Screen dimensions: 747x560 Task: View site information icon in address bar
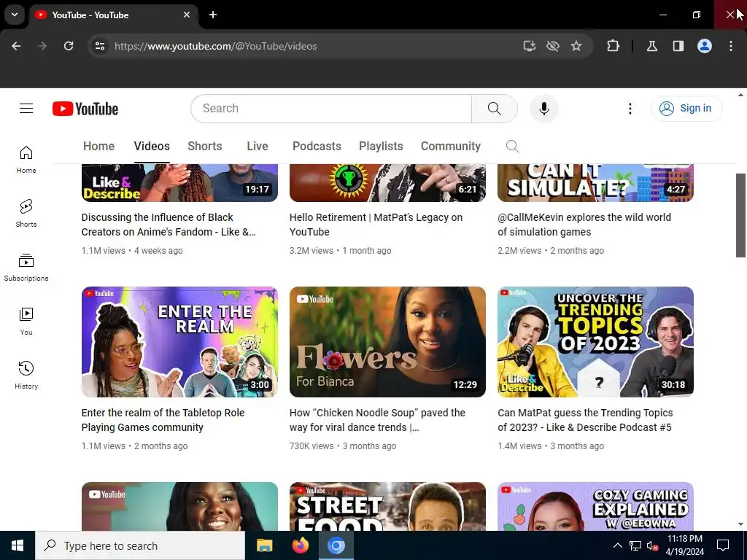click(99, 46)
